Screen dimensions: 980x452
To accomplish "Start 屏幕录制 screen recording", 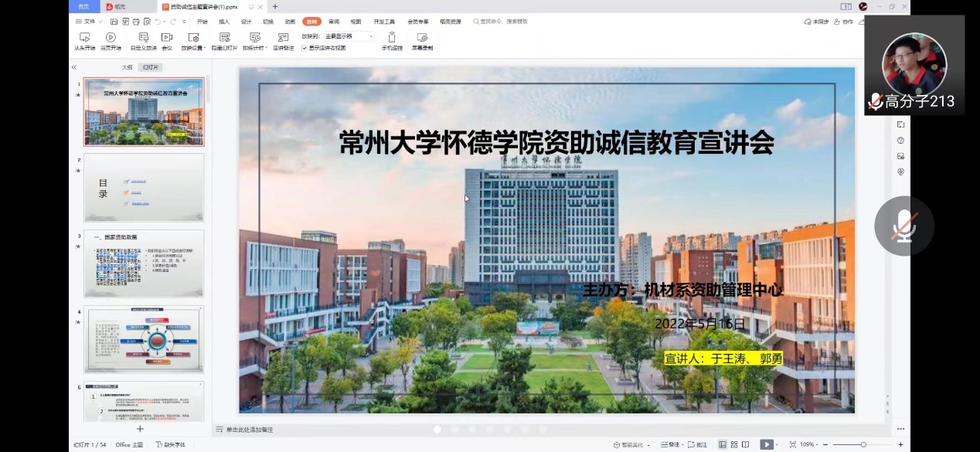I will [422, 38].
